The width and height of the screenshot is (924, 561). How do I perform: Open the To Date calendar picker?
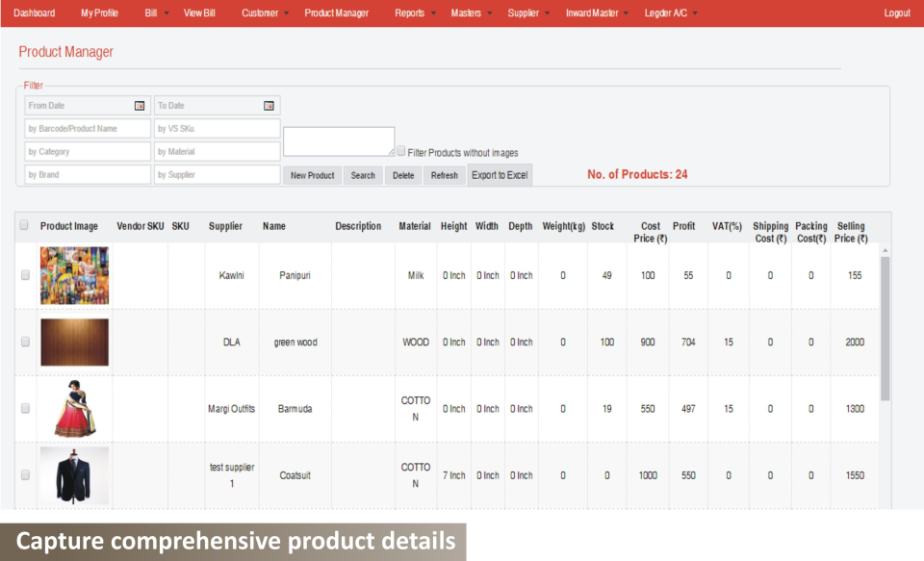[x=269, y=105]
